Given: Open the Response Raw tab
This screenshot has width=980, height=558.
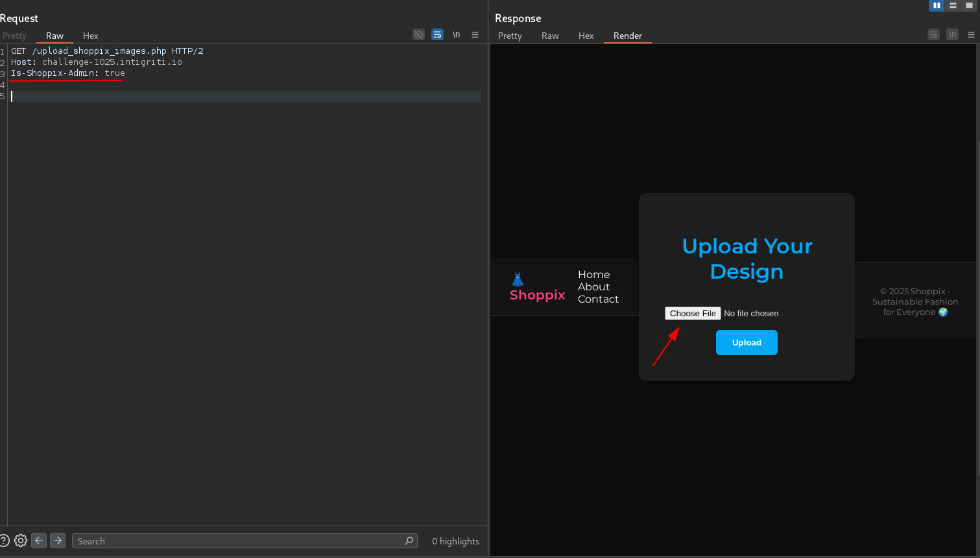Looking at the screenshot, I should pos(550,36).
